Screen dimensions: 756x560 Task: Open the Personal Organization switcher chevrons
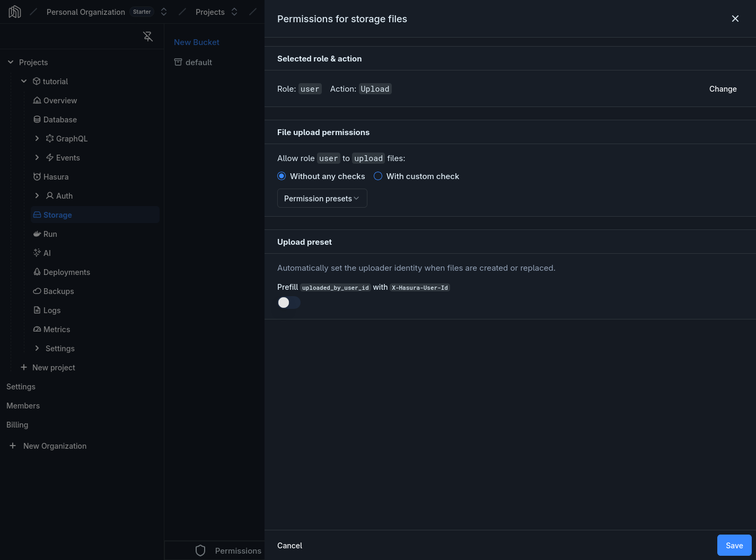tap(164, 12)
